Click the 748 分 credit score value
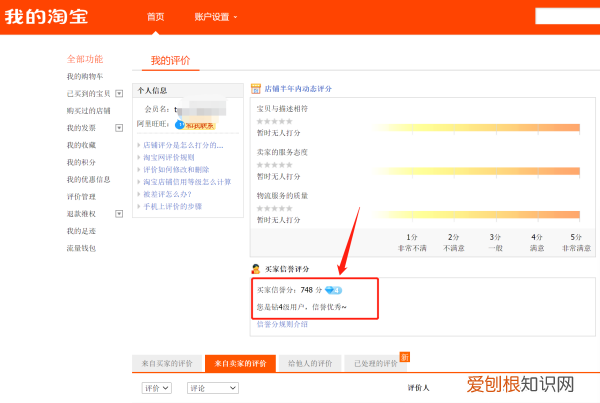 (x=311, y=290)
